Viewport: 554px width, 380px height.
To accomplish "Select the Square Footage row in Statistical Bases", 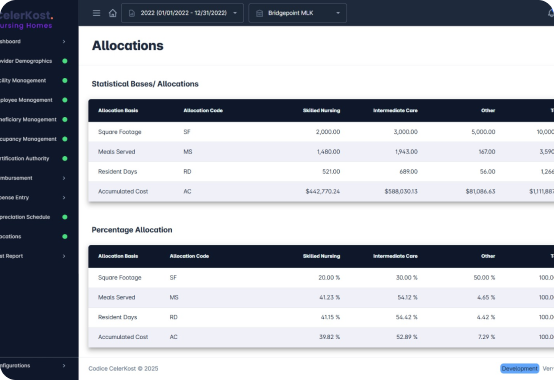I will click(x=321, y=132).
